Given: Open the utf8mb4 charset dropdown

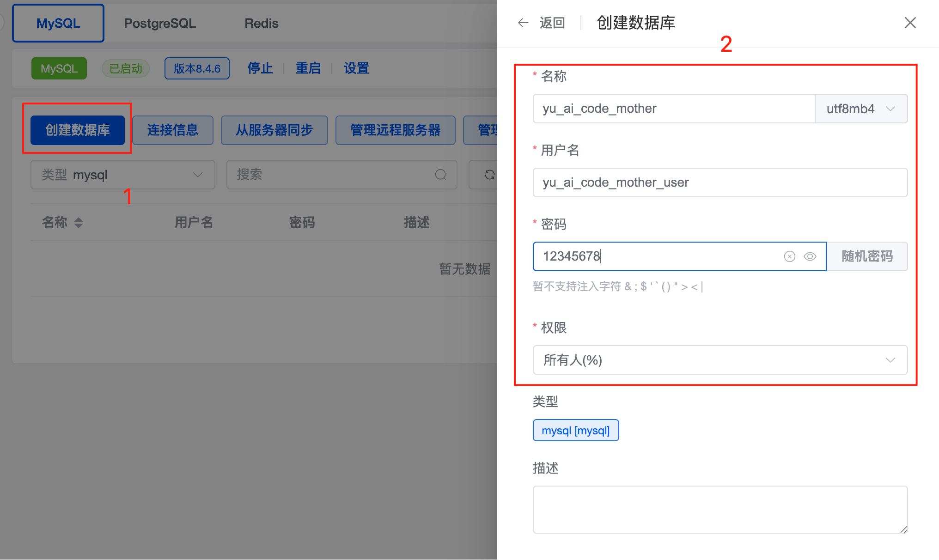Looking at the screenshot, I should pos(860,109).
